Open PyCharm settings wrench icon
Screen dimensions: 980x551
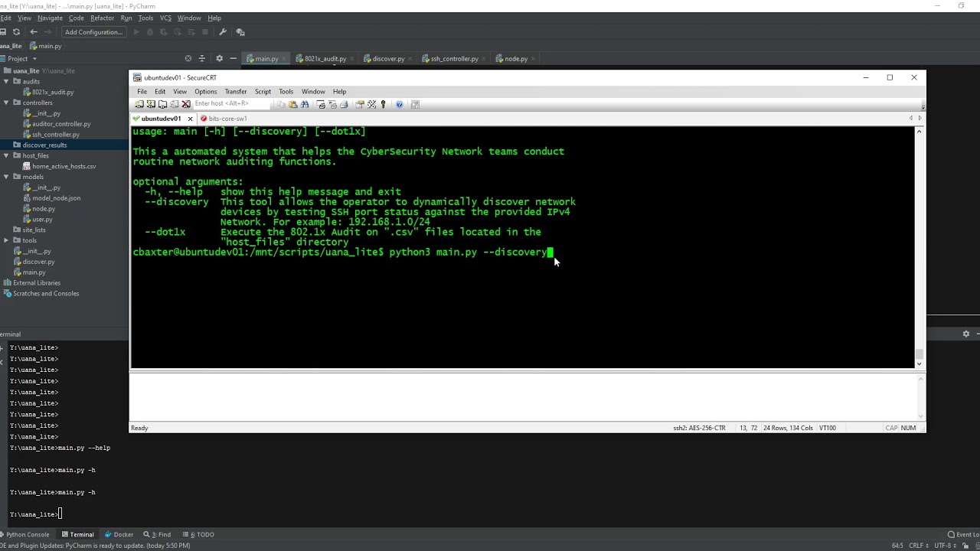(x=223, y=32)
